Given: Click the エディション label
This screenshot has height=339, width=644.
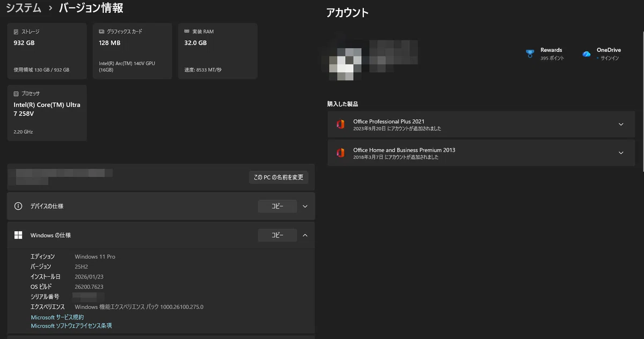Looking at the screenshot, I should point(42,257).
